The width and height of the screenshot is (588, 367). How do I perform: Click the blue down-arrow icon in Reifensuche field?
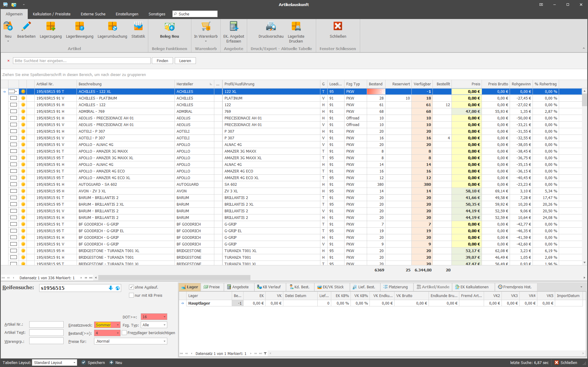(111, 288)
